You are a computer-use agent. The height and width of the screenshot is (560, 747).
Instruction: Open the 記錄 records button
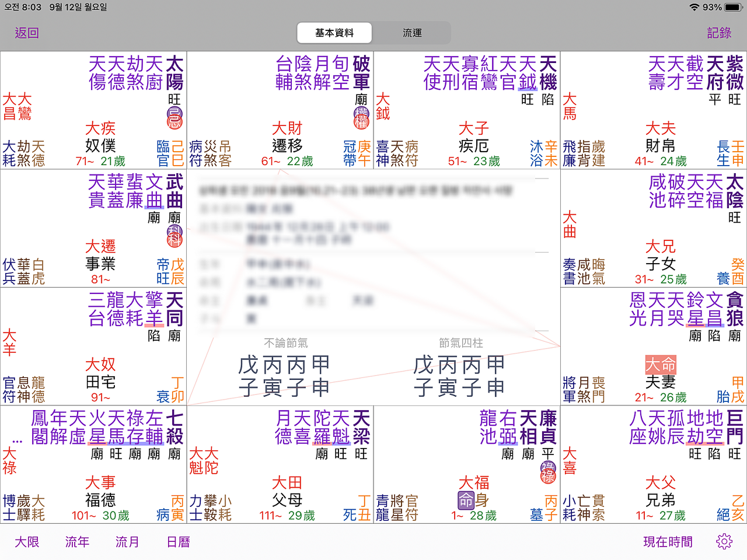[719, 33]
